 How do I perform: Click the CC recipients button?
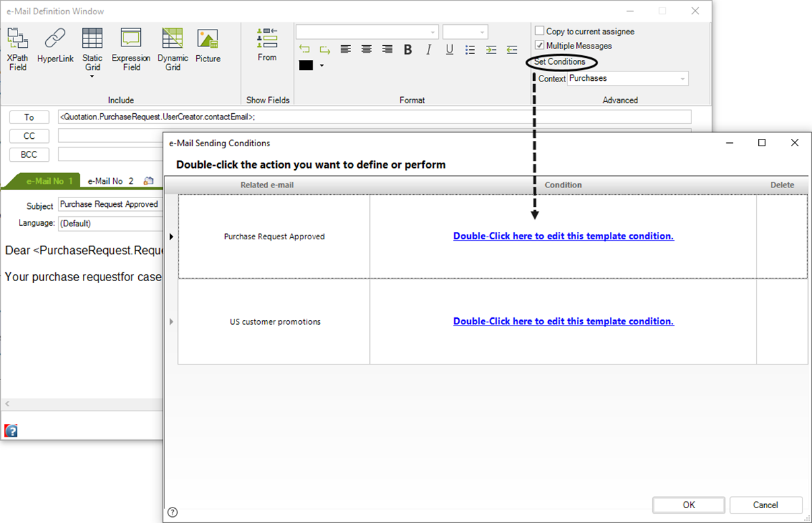pos(29,135)
